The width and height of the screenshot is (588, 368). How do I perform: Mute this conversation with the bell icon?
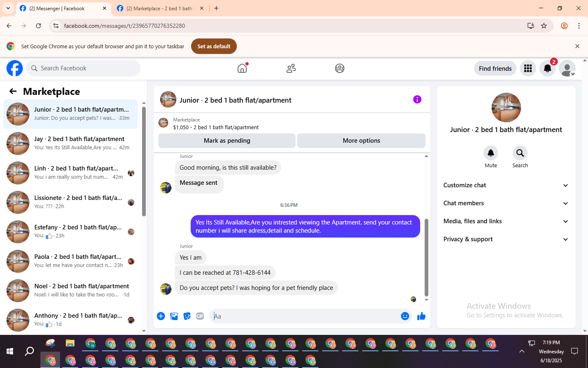(x=491, y=153)
